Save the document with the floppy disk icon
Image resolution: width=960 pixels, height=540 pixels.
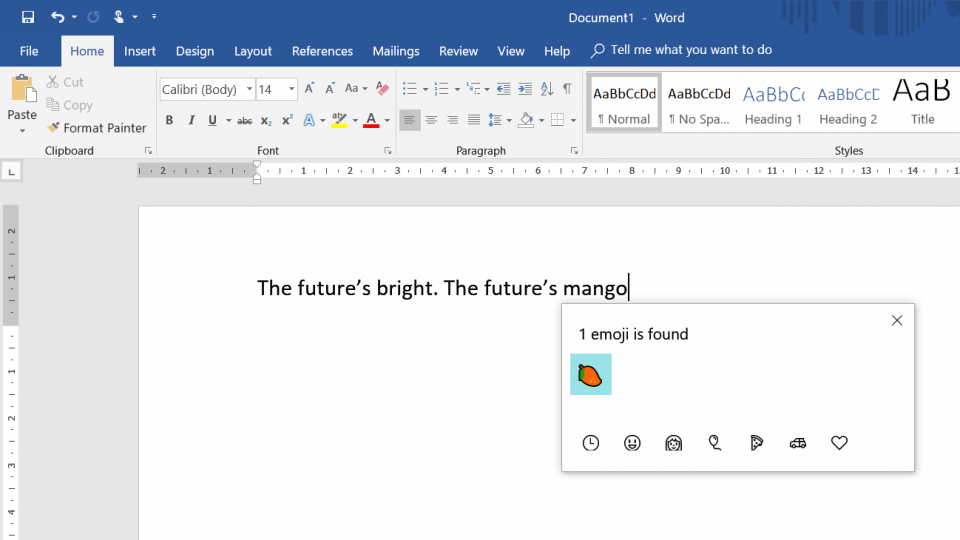[x=28, y=17]
